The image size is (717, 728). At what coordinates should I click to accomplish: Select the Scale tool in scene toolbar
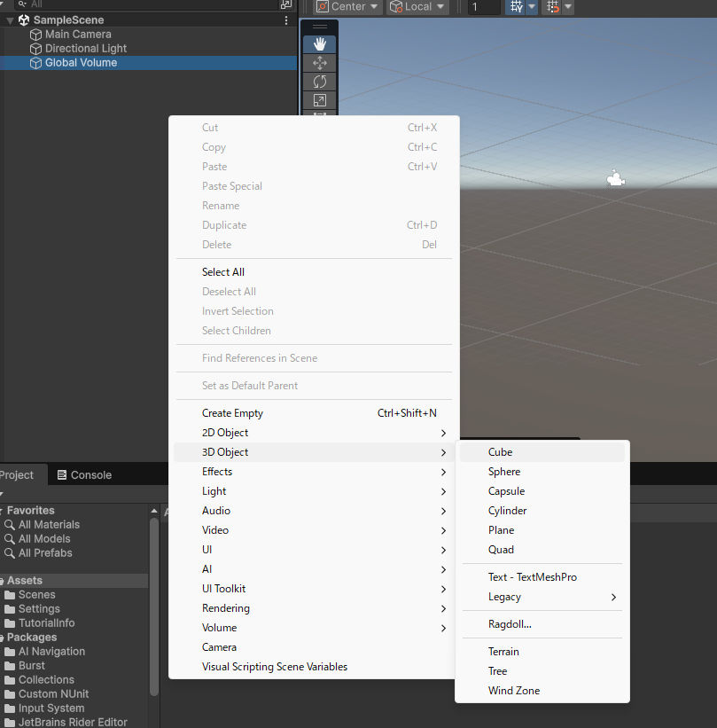pos(320,100)
